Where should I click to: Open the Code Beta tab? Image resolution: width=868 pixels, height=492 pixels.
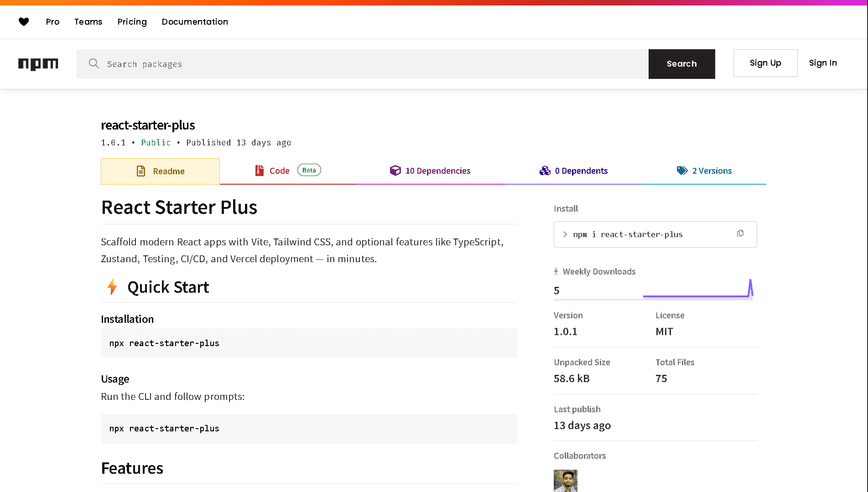(x=280, y=170)
